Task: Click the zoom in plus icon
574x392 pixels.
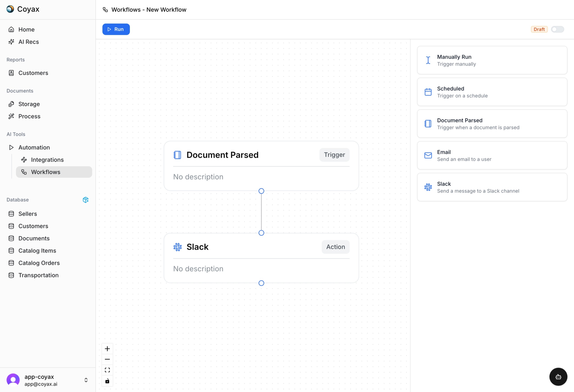Action: (x=107, y=349)
